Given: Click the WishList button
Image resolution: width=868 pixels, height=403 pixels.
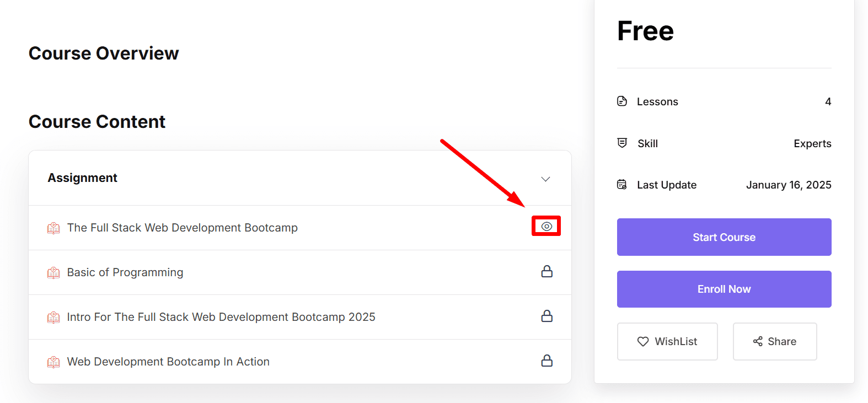Looking at the screenshot, I should click(667, 341).
